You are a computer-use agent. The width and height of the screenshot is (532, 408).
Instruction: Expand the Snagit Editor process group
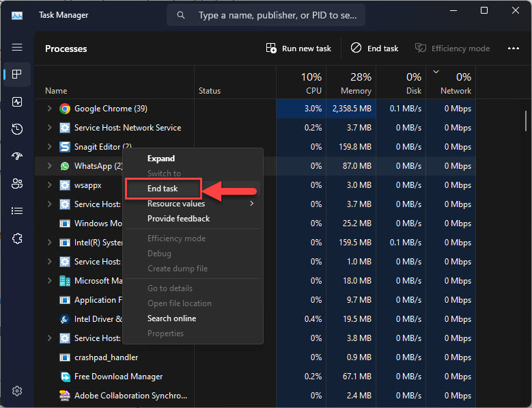coord(50,147)
